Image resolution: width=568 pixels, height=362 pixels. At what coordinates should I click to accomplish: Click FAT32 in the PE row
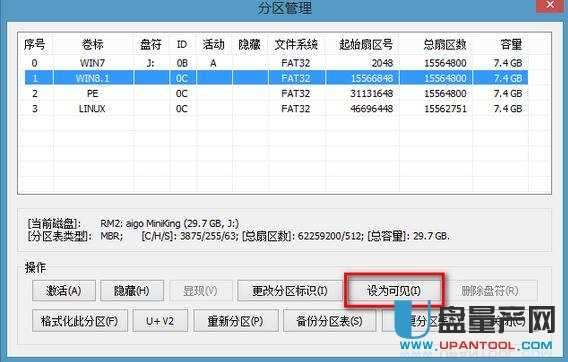pyautogui.click(x=296, y=93)
